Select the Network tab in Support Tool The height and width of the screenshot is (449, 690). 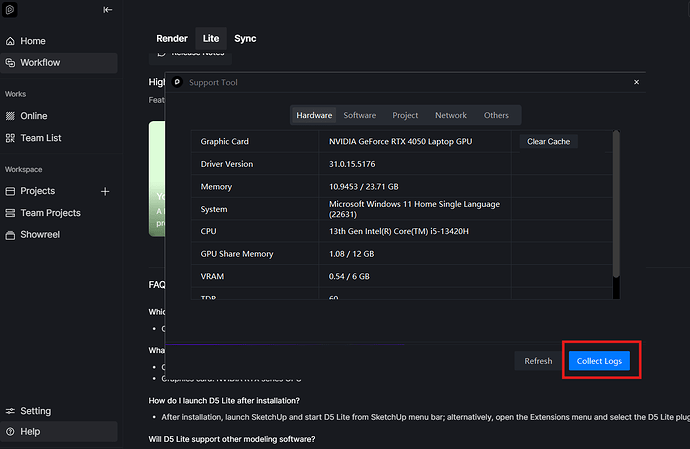coord(450,115)
